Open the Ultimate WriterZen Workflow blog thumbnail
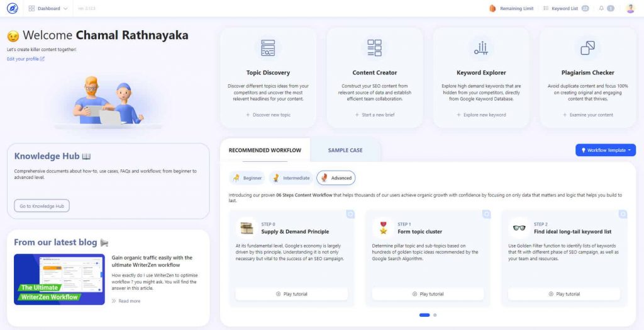The height and width of the screenshot is (330, 644). click(x=59, y=280)
